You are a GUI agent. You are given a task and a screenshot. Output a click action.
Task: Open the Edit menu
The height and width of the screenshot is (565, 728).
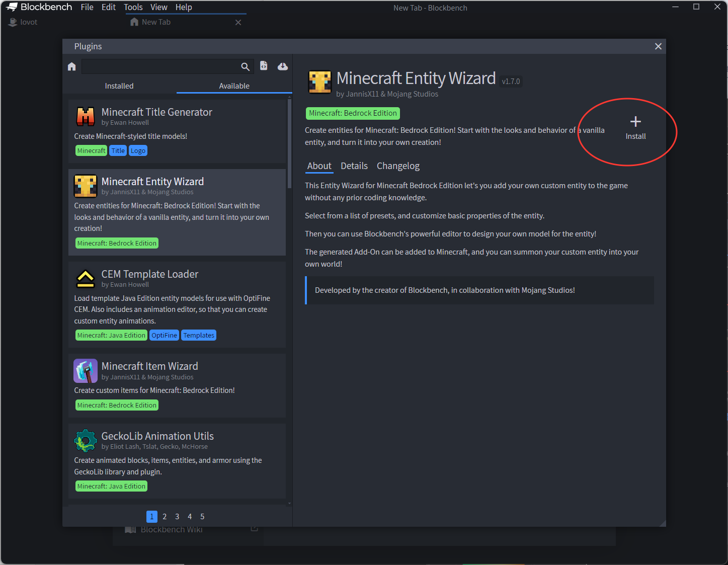[109, 7]
